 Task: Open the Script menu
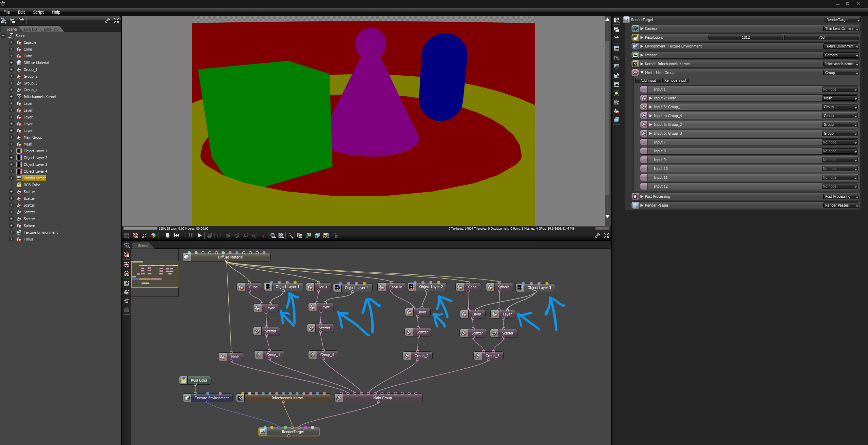tap(38, 12)
